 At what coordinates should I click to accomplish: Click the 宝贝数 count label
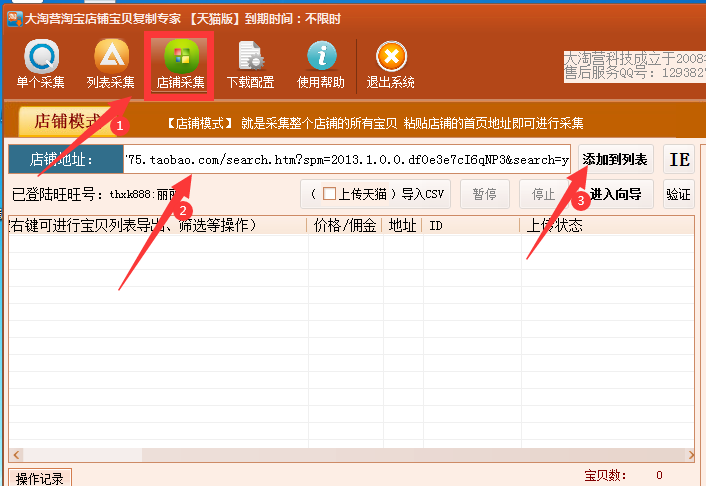(606, 475)
